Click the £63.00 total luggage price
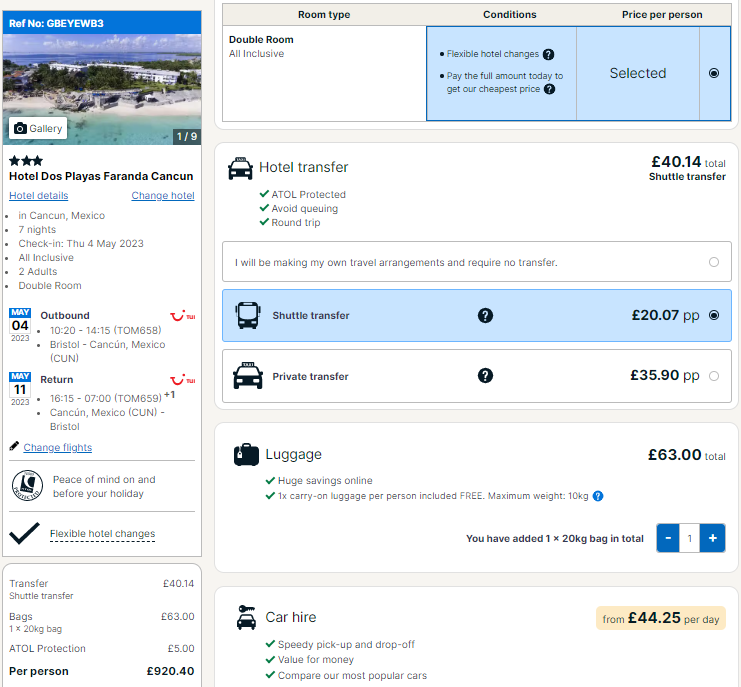 coord(686,455)
